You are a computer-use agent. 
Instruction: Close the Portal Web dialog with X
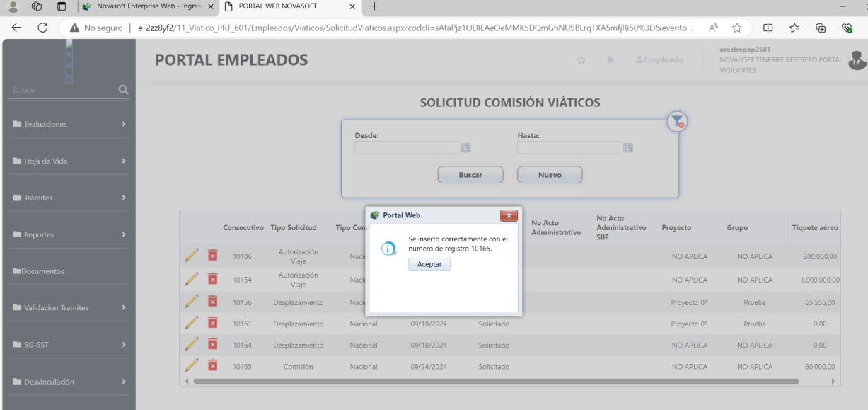coord(509,215)
